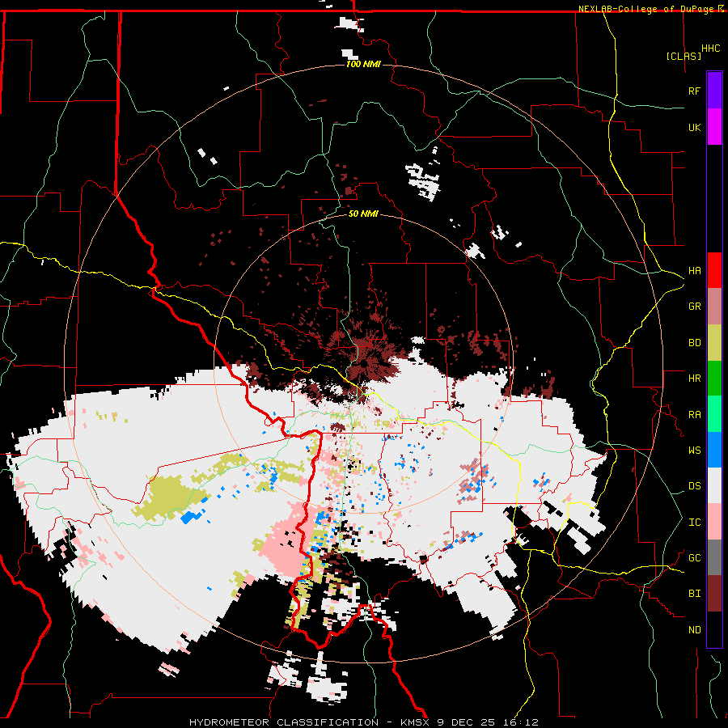Image resolution: width=728 pixels, height=728 pixels.
Task: Click the BD olive yellow legend swatch
Action: coord(714,343)
